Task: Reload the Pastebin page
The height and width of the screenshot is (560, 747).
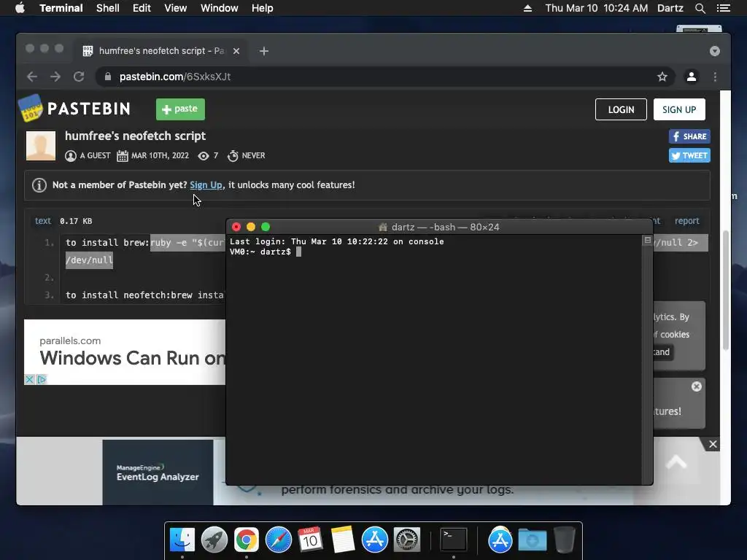Action: coord(79,77)
